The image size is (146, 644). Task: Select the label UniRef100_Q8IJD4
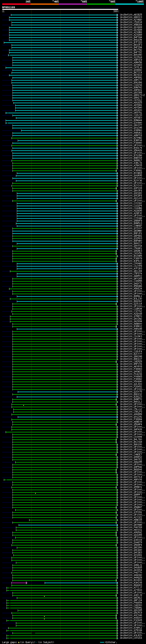pos(131,271)
